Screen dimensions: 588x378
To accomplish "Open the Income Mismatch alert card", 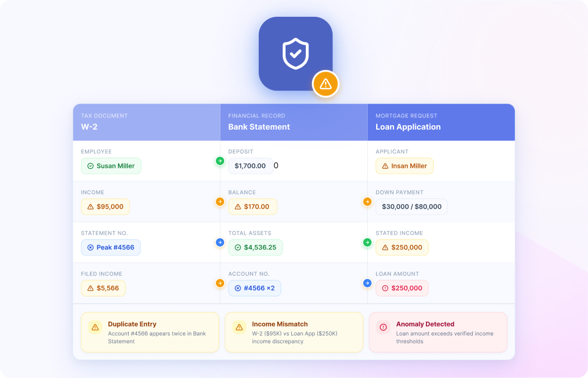I will click(294, 332).
